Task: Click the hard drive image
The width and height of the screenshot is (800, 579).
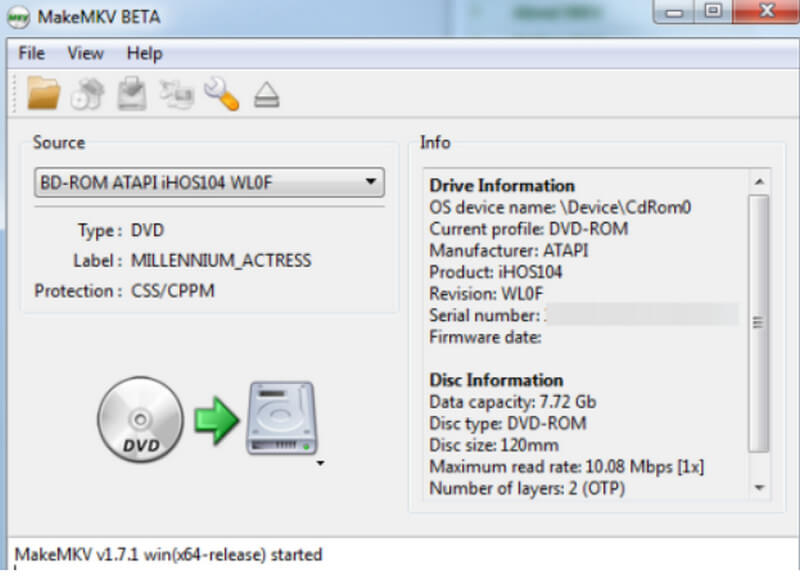Action: [282, 418]
